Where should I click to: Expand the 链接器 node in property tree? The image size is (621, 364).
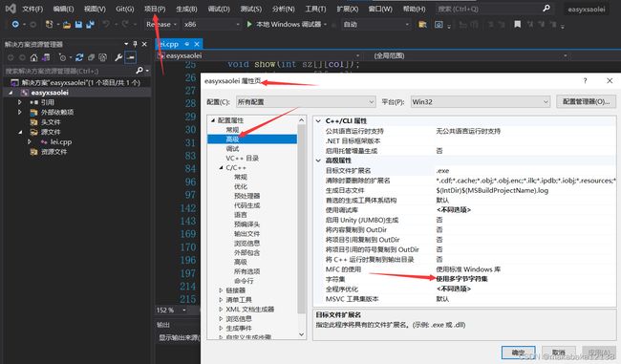(x=221, y=290)
